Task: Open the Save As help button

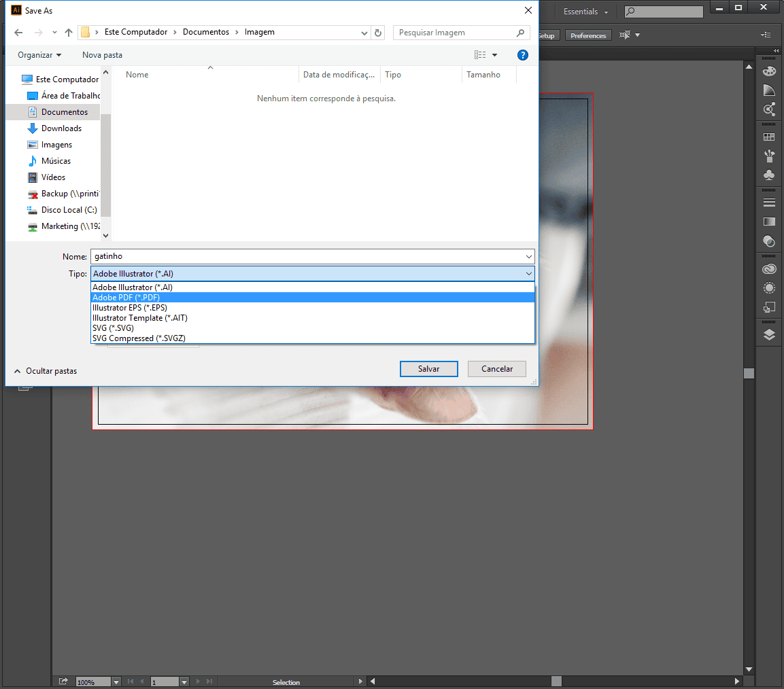Action: point(522,55)
